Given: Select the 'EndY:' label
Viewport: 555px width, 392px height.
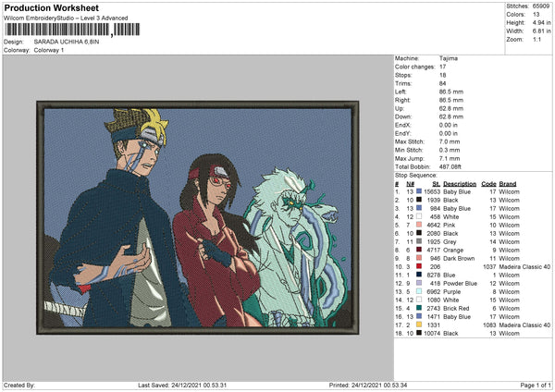Looking at the screenshot, I should [x=402, y=134].
